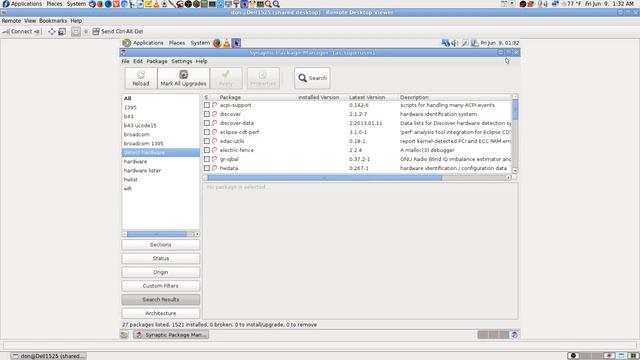Click the Status filter button
640x360 pixels.
click(x=160, y=258)
